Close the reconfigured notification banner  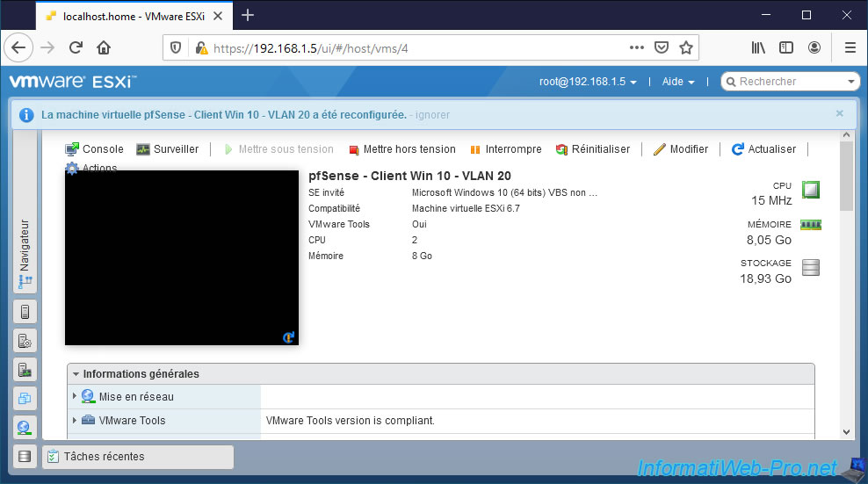click(839, 113)
